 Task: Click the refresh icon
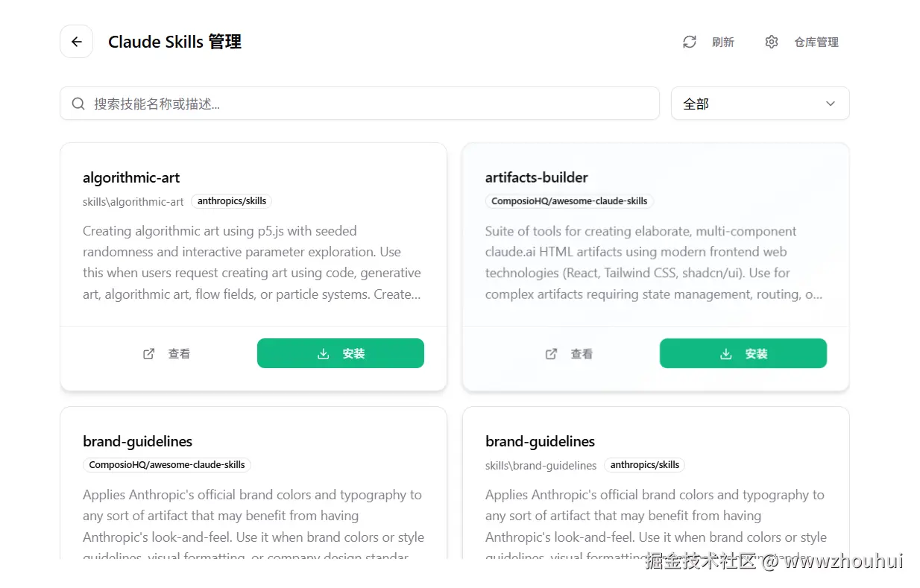point(690,42)
